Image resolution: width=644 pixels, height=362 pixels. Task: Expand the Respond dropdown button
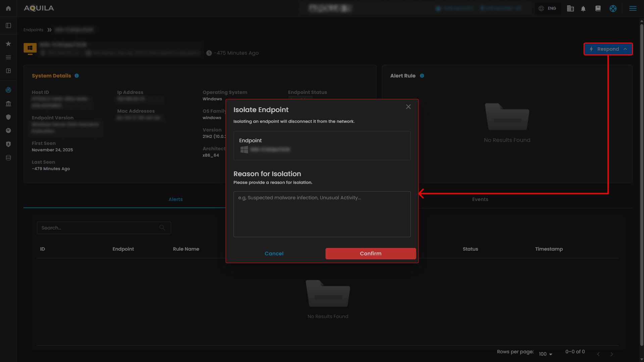608,49
